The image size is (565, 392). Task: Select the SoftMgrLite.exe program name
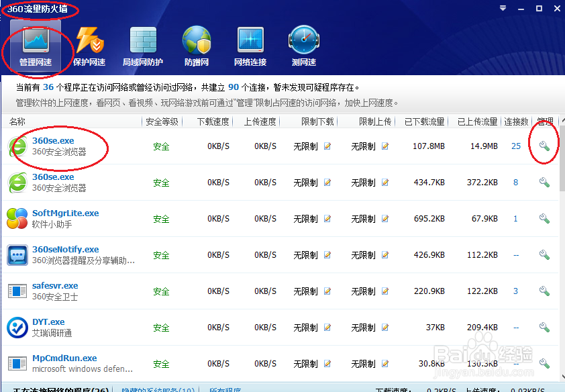point(65,213)
